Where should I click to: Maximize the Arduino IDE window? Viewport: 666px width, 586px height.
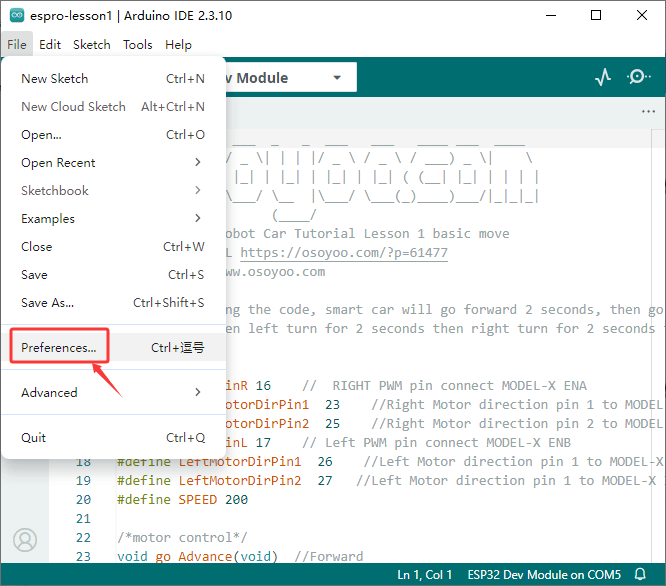(x=596, y=15)
